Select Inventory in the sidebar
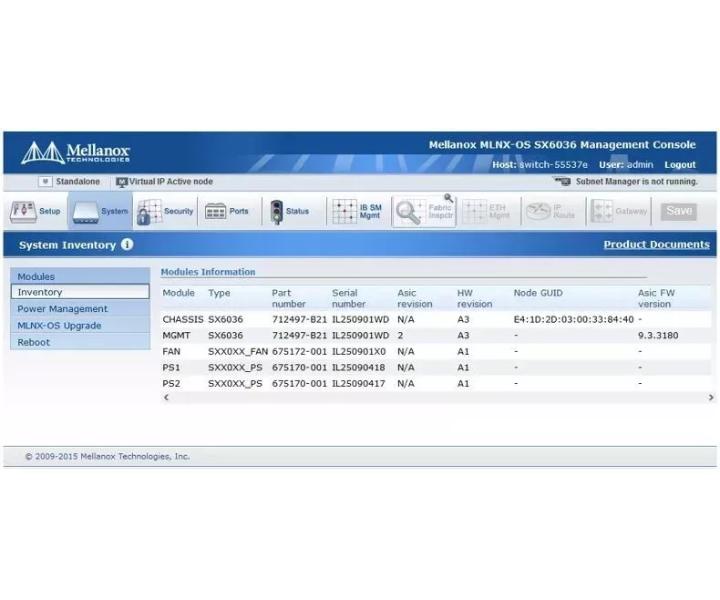The image size is (720, 600). point(80,292)
